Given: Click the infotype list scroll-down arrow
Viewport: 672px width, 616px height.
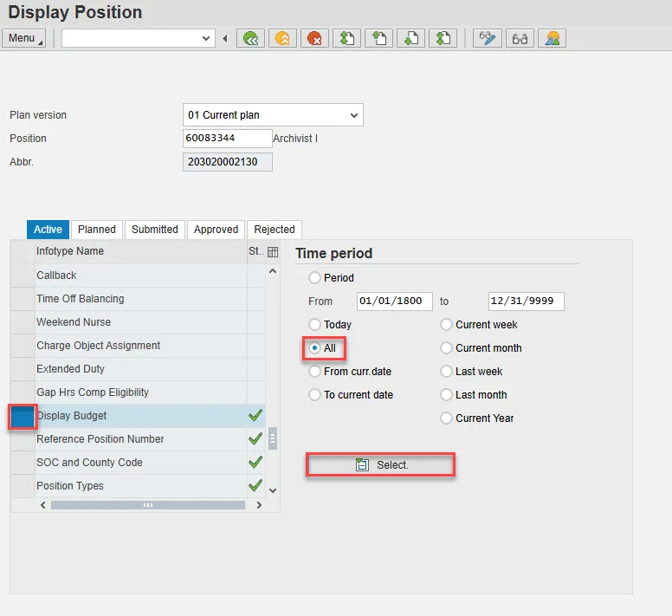Looking at the screenshot, I should [273, 490].
